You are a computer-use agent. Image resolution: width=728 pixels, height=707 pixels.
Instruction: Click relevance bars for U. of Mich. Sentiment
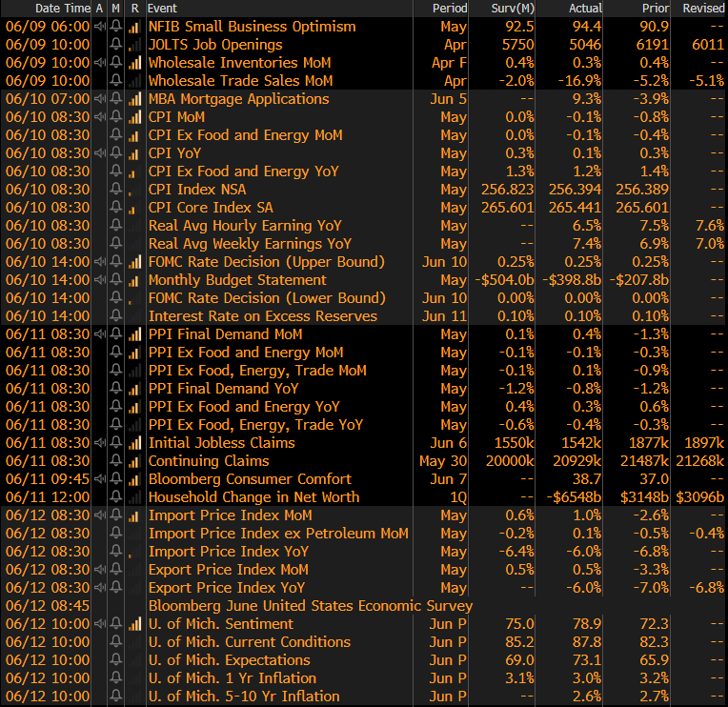(x=134, y=624)
